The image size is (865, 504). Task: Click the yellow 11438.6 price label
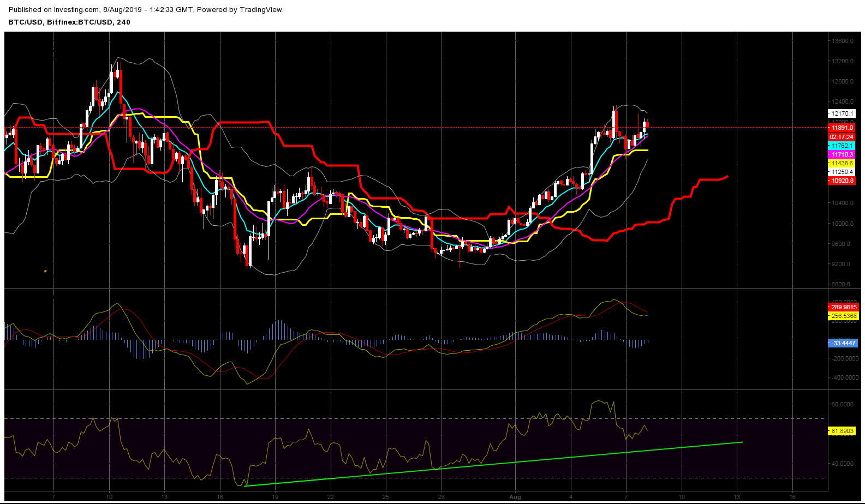842,164
